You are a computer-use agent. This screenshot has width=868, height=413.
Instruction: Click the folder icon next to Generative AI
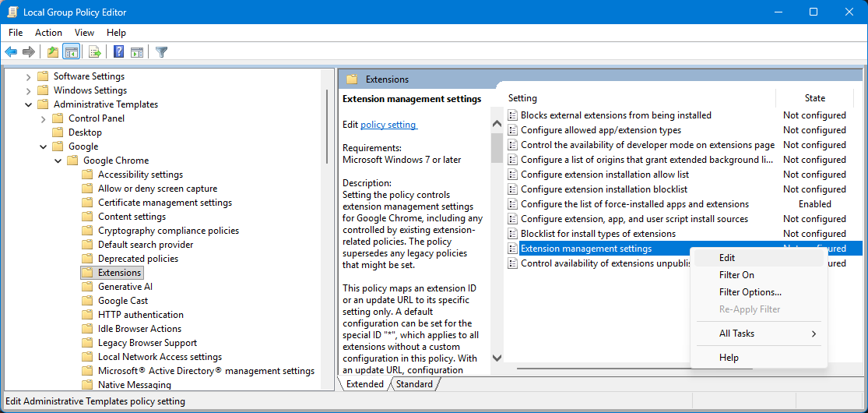click(x=87, y=287)
